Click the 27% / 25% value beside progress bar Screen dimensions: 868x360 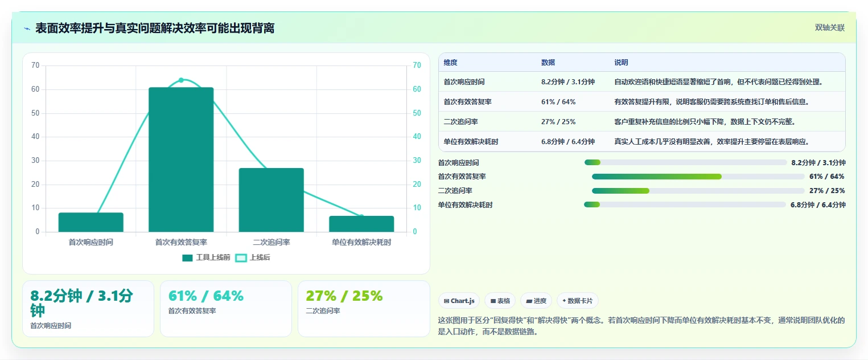[827, 191]
